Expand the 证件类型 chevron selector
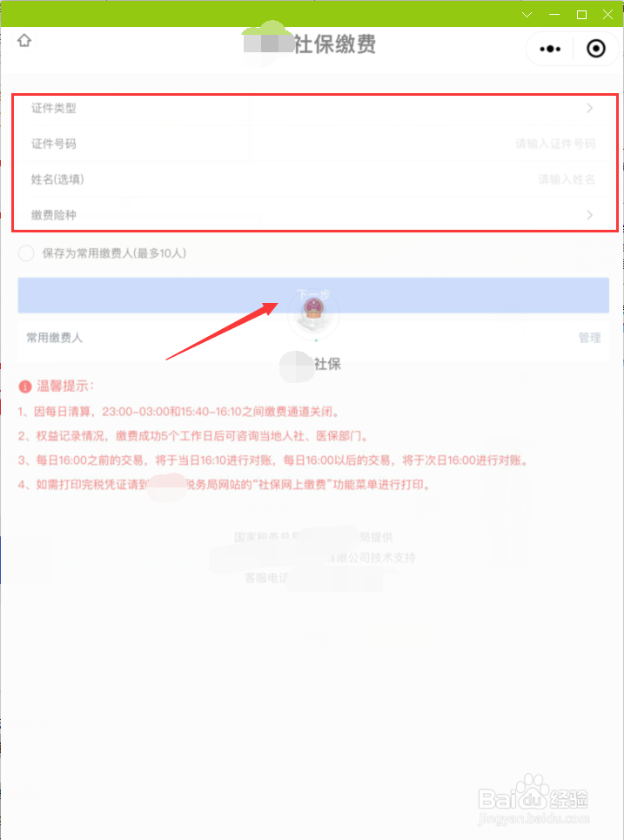 pyautogui.click(x=590, y=108)
